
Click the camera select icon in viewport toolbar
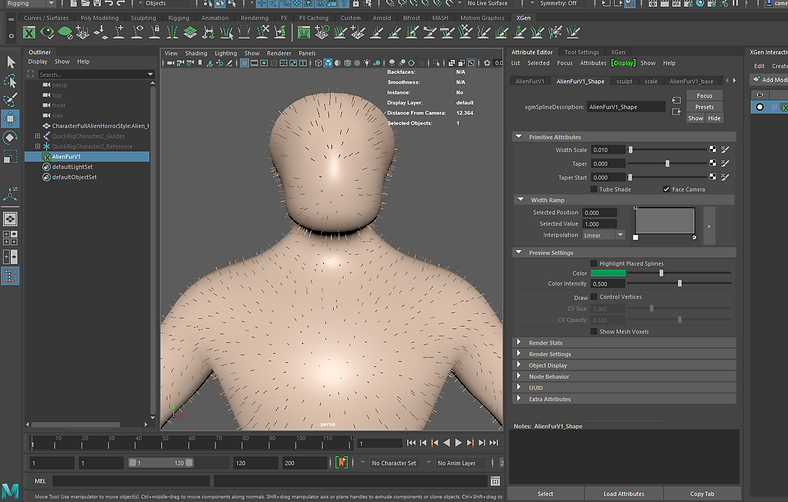point(171,63)
